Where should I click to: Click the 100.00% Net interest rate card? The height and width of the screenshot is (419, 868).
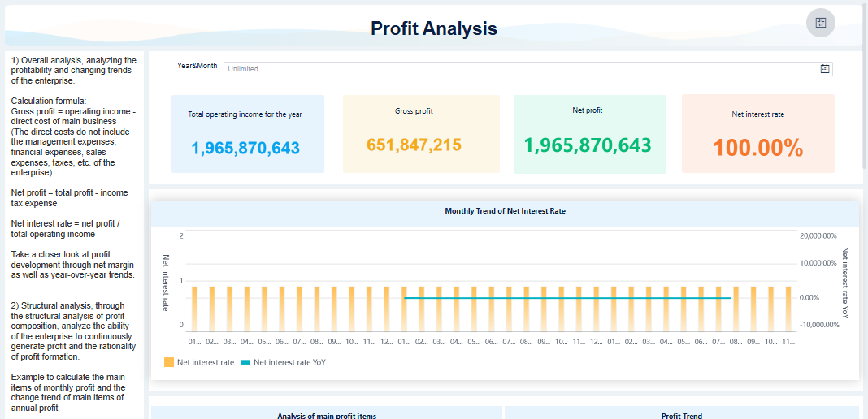757,134
